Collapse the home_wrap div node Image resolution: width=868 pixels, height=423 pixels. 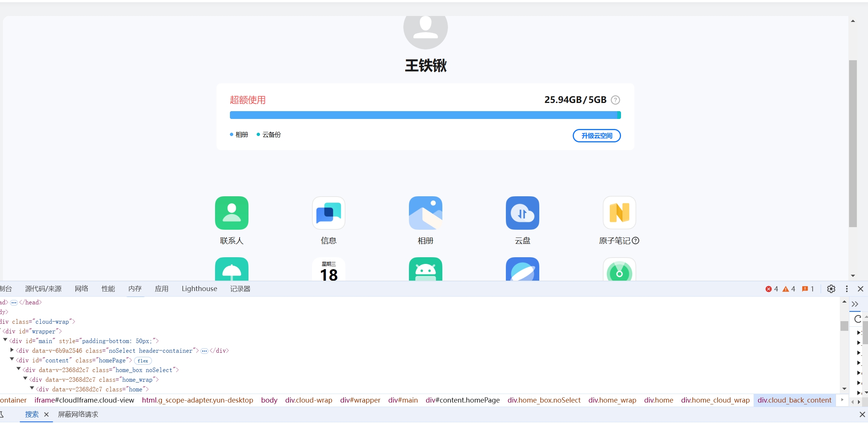pos(25,379)
